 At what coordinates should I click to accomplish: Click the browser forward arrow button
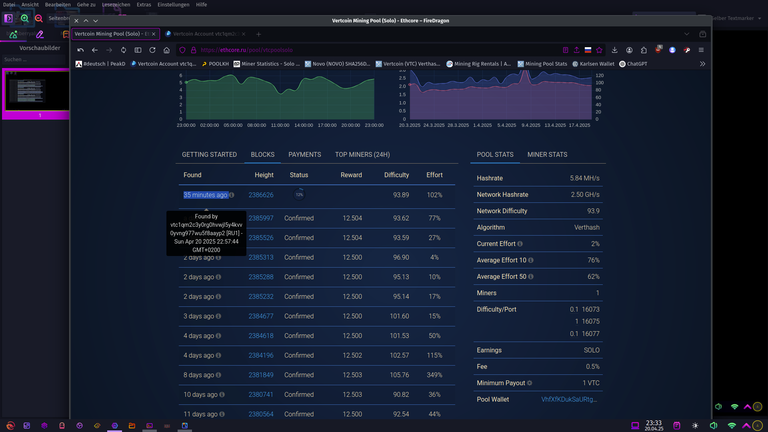pyautogui.click(x=109, y=50)
